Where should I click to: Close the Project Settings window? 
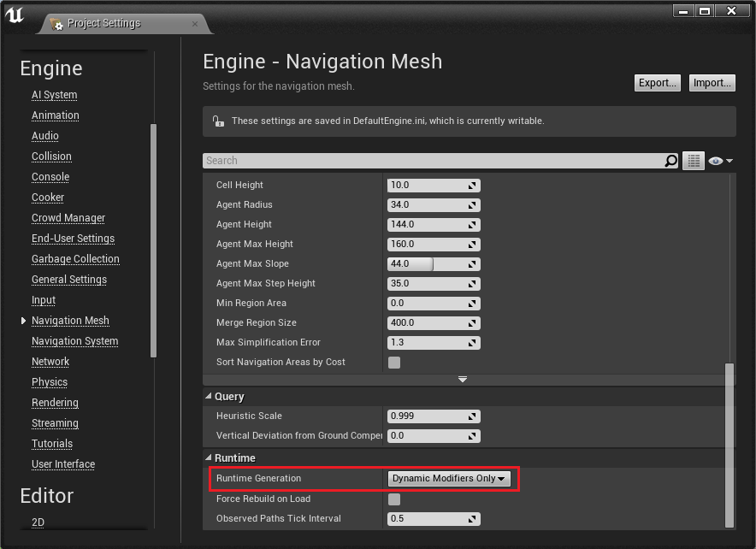[731, 11]
